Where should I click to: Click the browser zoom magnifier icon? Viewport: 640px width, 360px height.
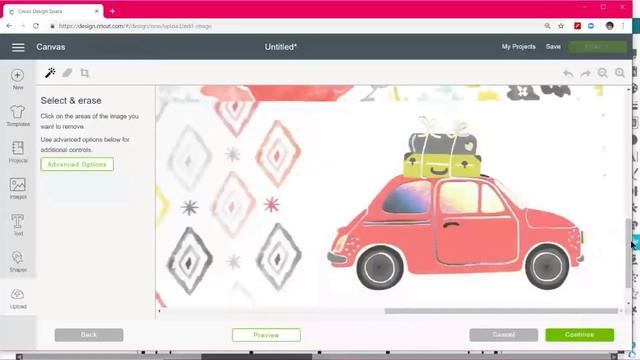pyautogui.click(x=547, y=26)
